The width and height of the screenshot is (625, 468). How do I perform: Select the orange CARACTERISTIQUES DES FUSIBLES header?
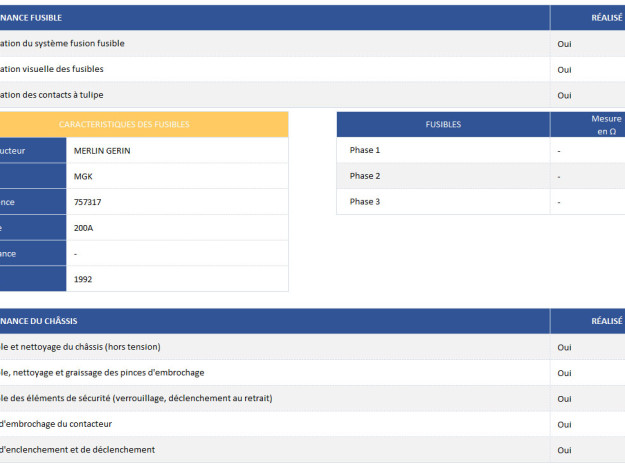click(x=124, y=125)
